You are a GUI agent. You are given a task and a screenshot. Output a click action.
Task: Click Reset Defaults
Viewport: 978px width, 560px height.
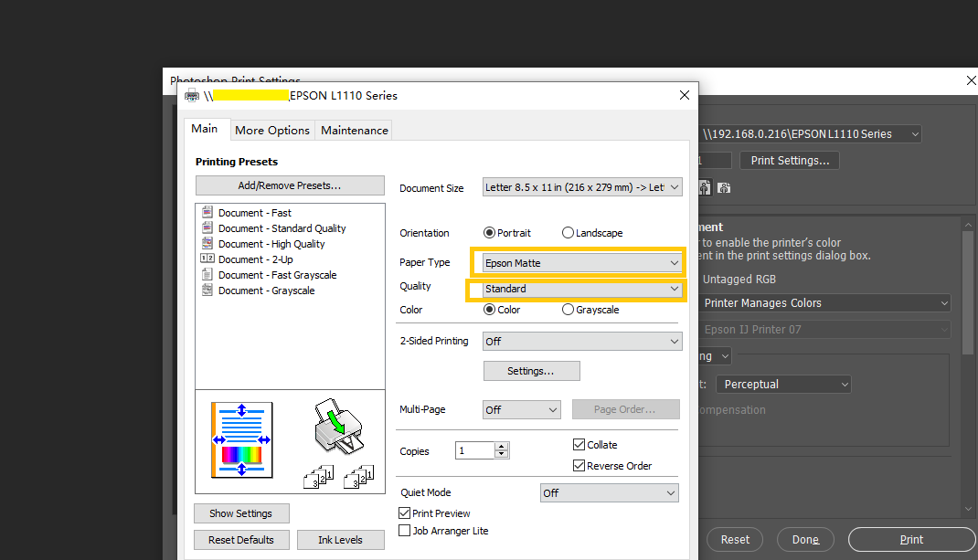coord(240,540)
